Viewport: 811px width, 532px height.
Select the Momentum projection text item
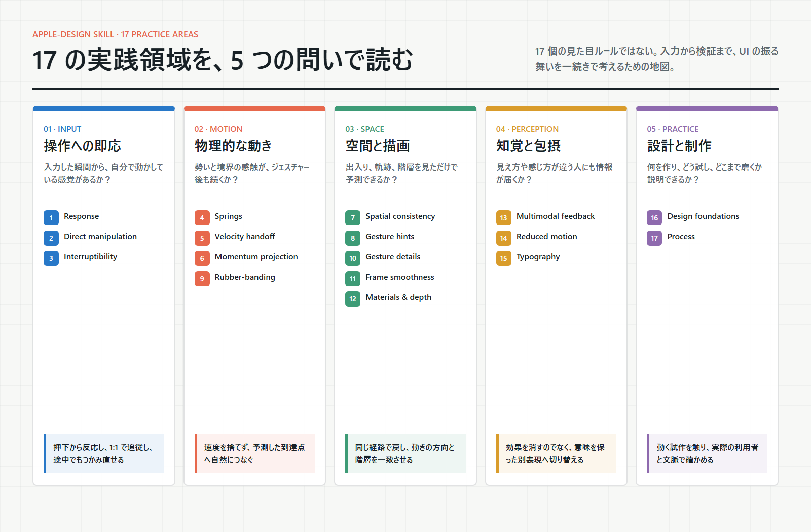(x=256, y=257)
